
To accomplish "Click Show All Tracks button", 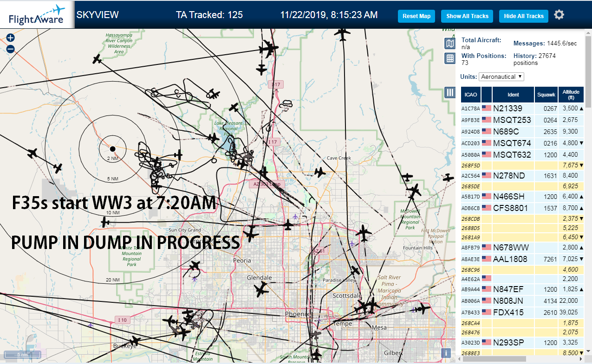I will click(467, 16).
